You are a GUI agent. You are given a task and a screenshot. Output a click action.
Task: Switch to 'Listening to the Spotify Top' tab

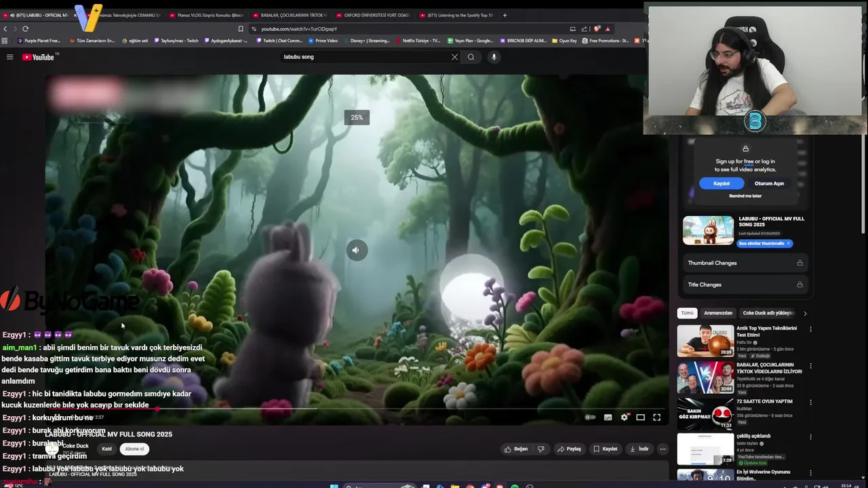pyautogui.click(x=456, y=15)
